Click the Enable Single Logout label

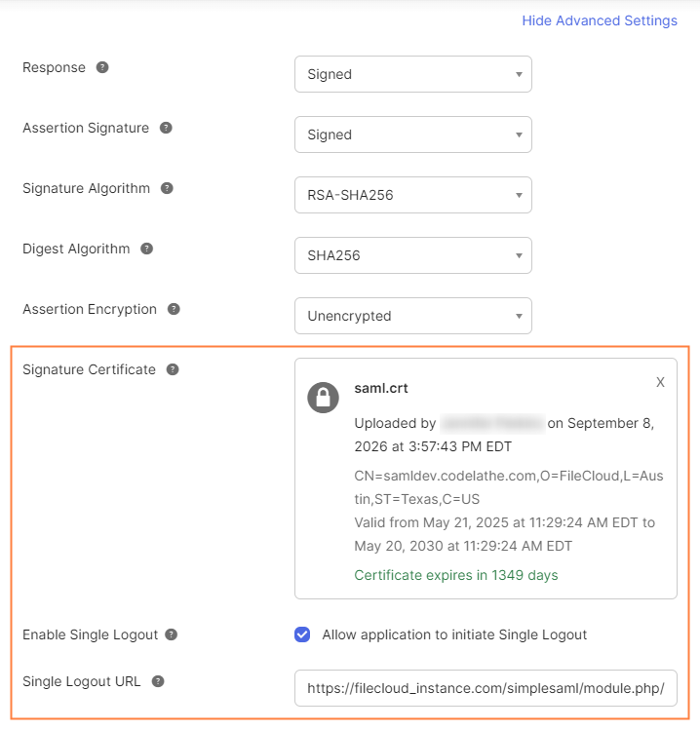point(91,635)
